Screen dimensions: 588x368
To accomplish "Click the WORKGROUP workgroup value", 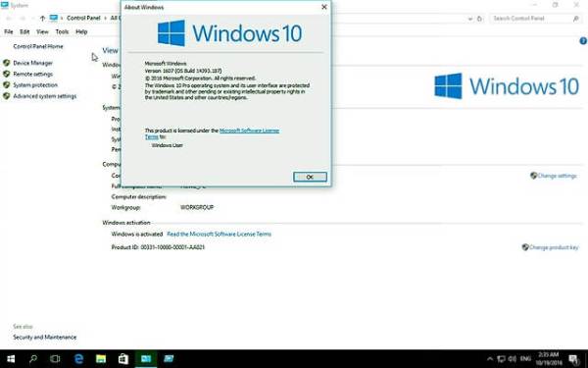I will coord(197,207).
